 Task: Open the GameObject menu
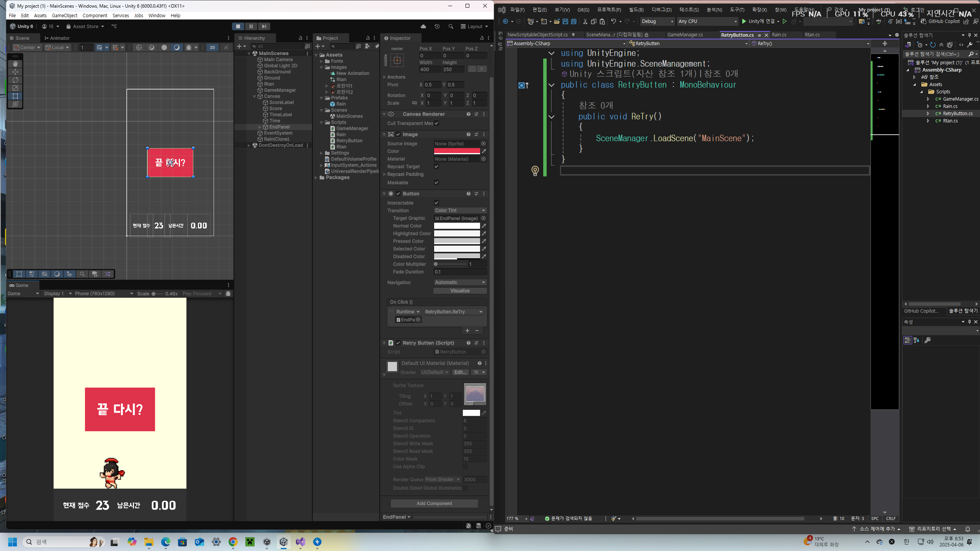click(x=65, y=16)
